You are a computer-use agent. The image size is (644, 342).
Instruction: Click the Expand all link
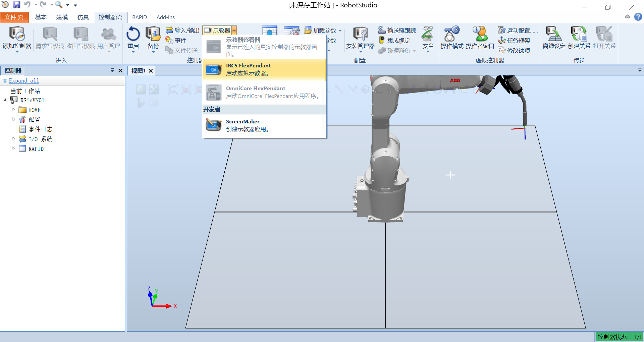tap(24, 81)
